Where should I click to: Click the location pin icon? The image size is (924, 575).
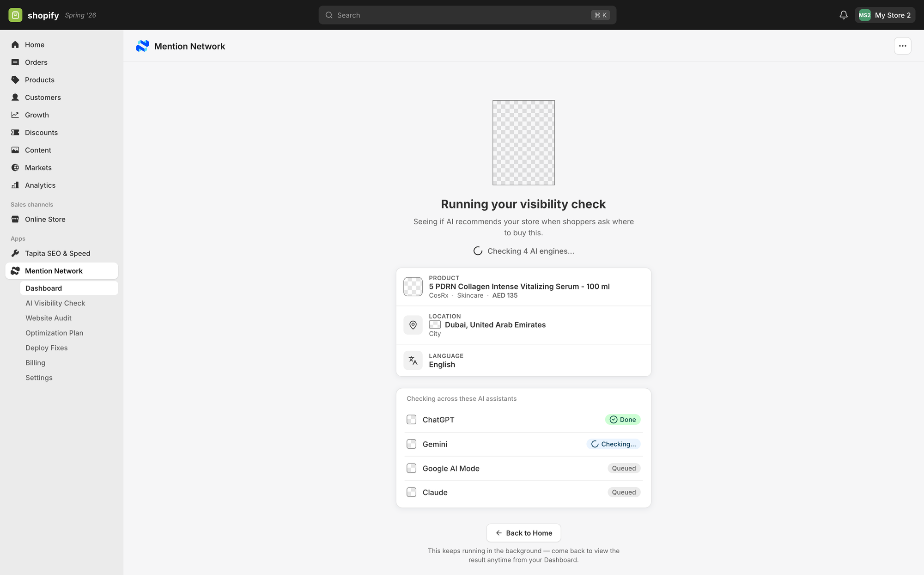click(413, 325)
